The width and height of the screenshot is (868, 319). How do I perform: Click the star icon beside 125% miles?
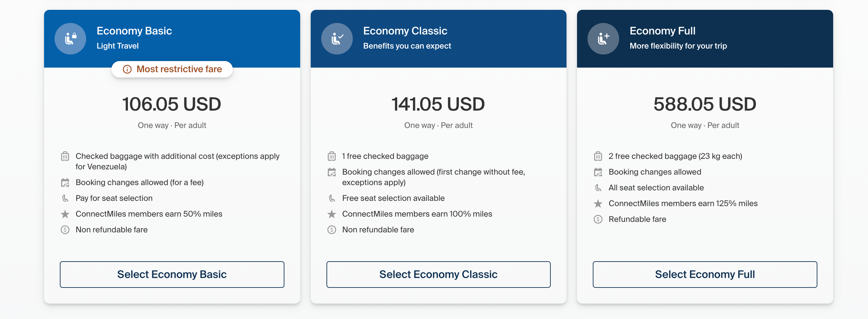point(598,203)
